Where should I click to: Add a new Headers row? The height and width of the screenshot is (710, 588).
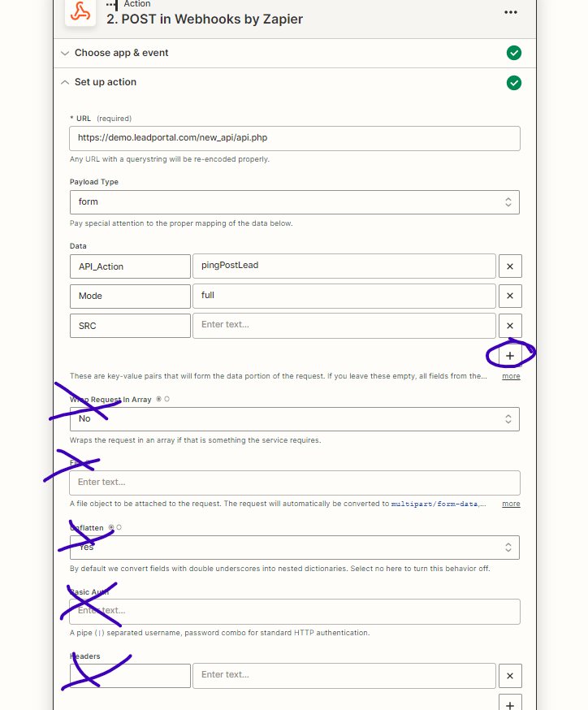pos(510,704)
